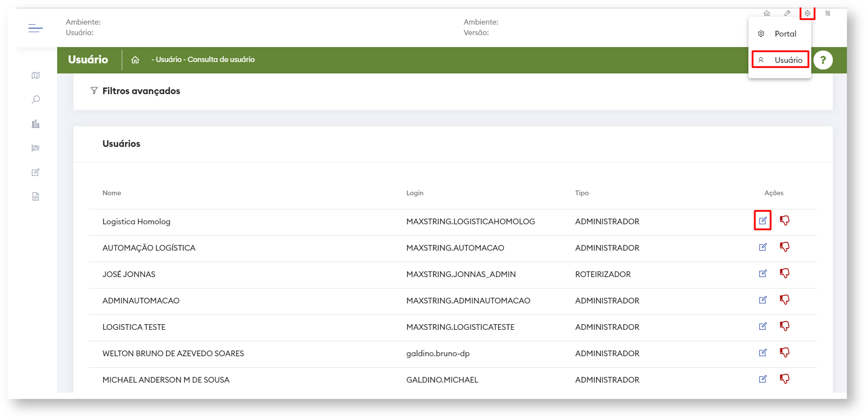Viewport: 868px width, 420px height.
Task: Edit the ADMINAUTOMACAO user
Action: click(x=762, y=299)
